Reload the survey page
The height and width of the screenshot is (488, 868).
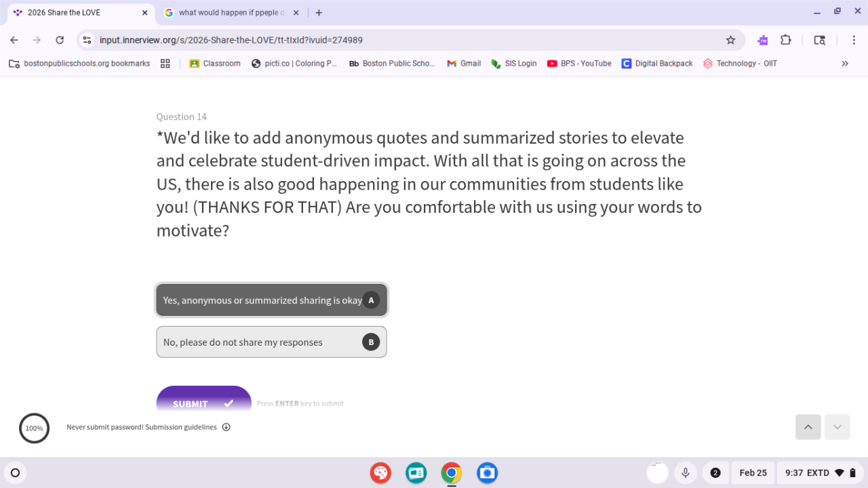click(x=60, y=40)
